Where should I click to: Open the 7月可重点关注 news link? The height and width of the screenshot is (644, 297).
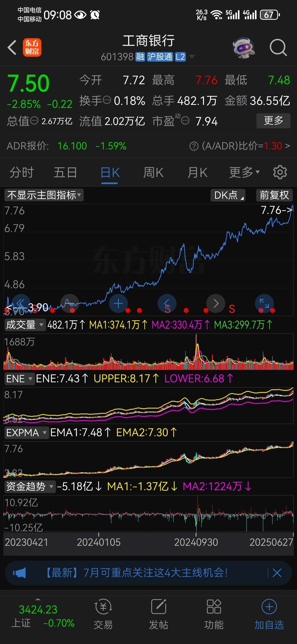[136, 573]
